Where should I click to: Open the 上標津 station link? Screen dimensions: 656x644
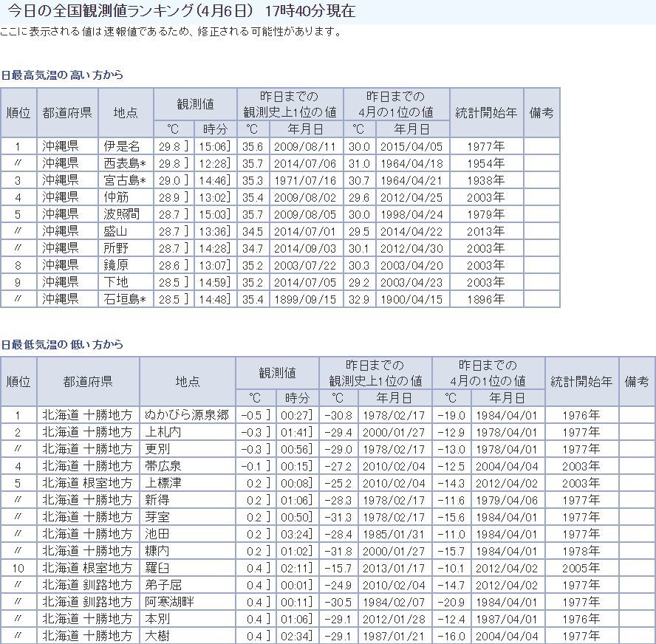tap(163, 483)
